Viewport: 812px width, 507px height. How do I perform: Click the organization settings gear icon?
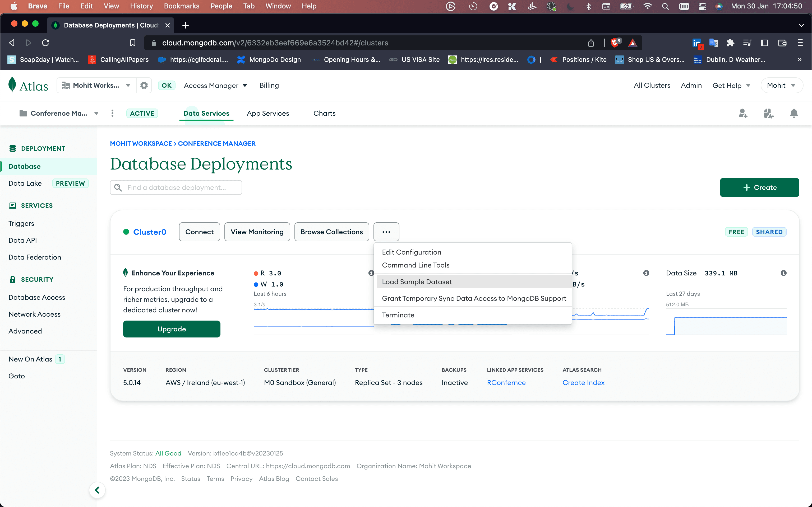[x=144, y=85]
